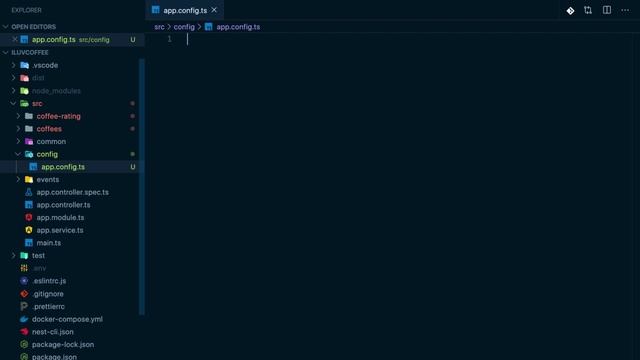
Task: Click the .vscode folder icon
Action: pos(24,65)
